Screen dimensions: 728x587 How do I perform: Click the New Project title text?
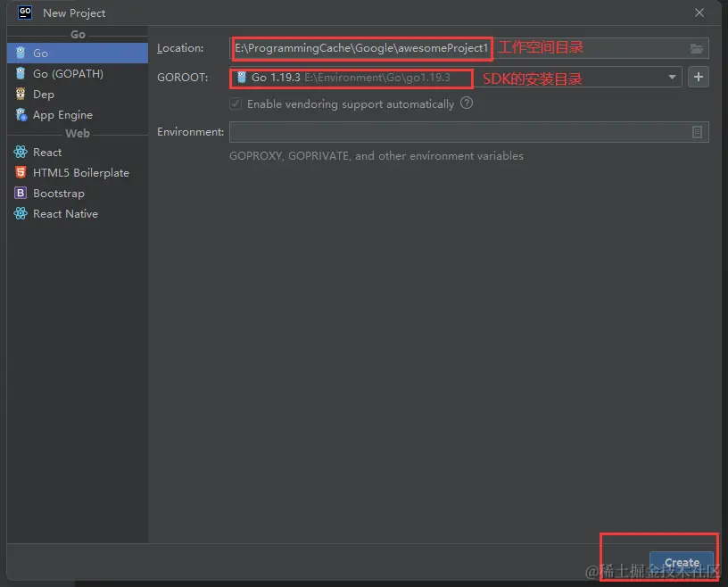(x=74, y=13)
